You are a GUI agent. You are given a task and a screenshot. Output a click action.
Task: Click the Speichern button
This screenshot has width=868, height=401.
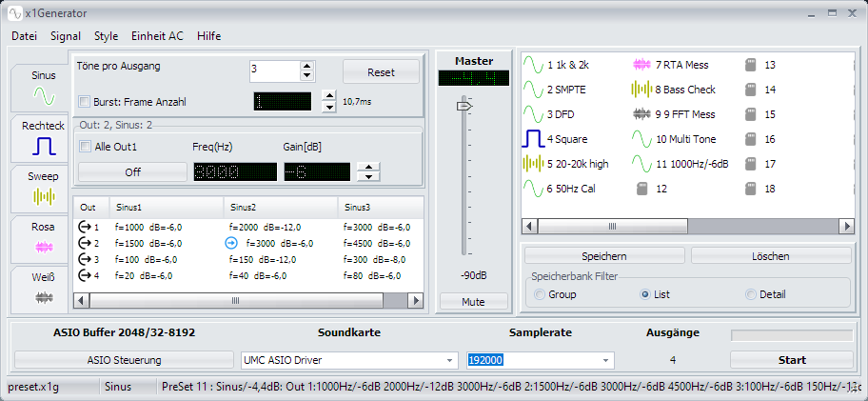point(603,256)
